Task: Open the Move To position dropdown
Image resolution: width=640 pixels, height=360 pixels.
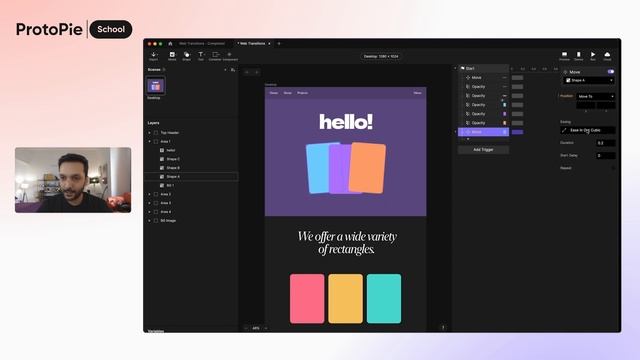Action: (x=596, y=96)
